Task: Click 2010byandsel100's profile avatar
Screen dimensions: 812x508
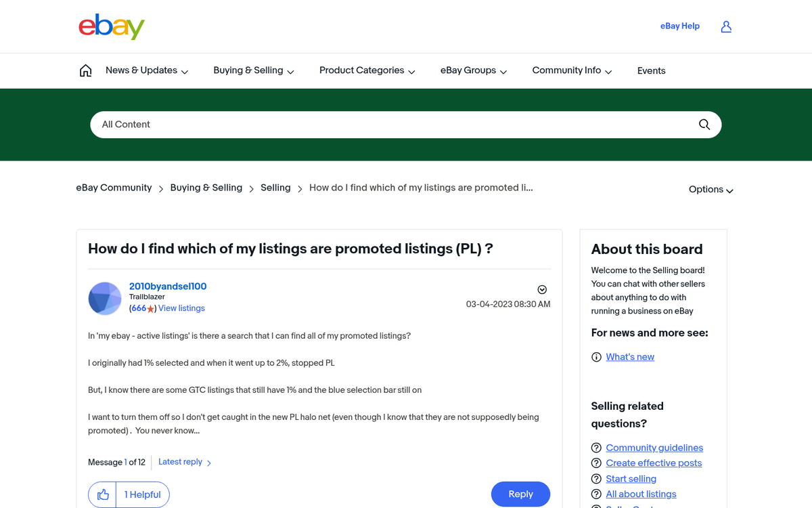Action: point(105,298)
